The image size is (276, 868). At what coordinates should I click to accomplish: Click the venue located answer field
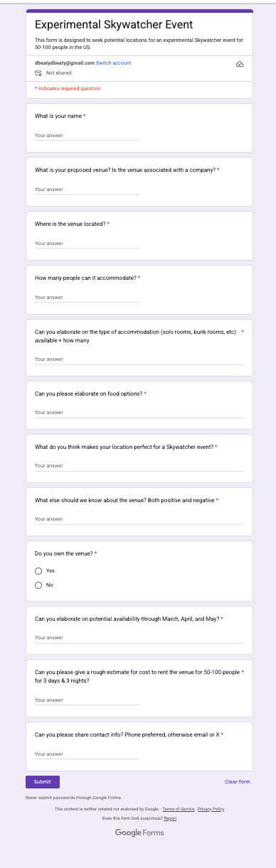(x=87, y=243)
